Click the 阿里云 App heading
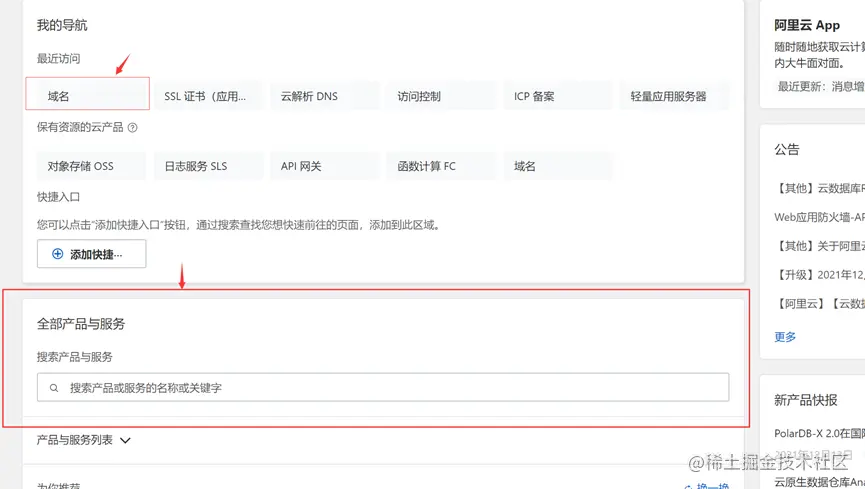865x489 pixels. 807,25
